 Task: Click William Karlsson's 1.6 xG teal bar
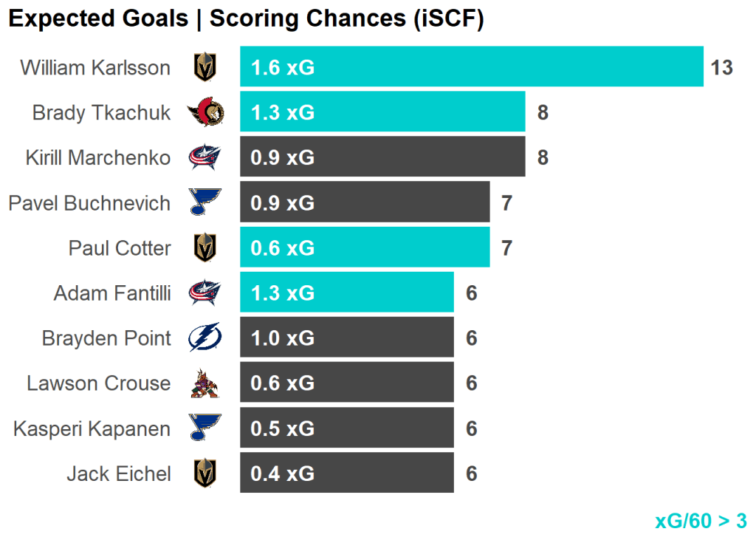tap(471, 67)
